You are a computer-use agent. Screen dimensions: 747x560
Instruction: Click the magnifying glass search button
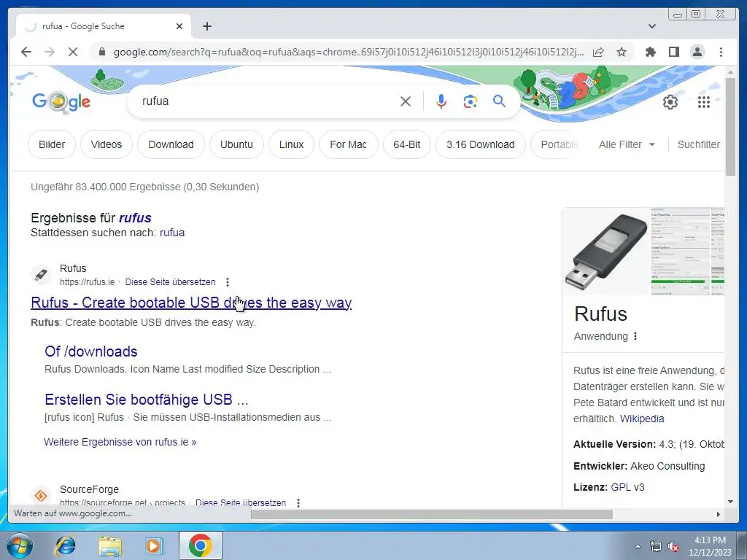[499, 101]
